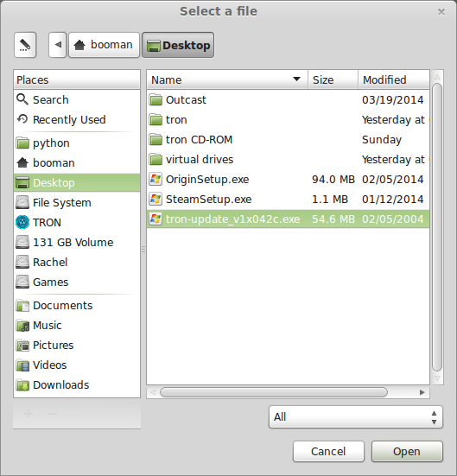This screenshot has height=476, width=457.
Task: Open the Downloads folder shortcut
Action: pos(77,385)
